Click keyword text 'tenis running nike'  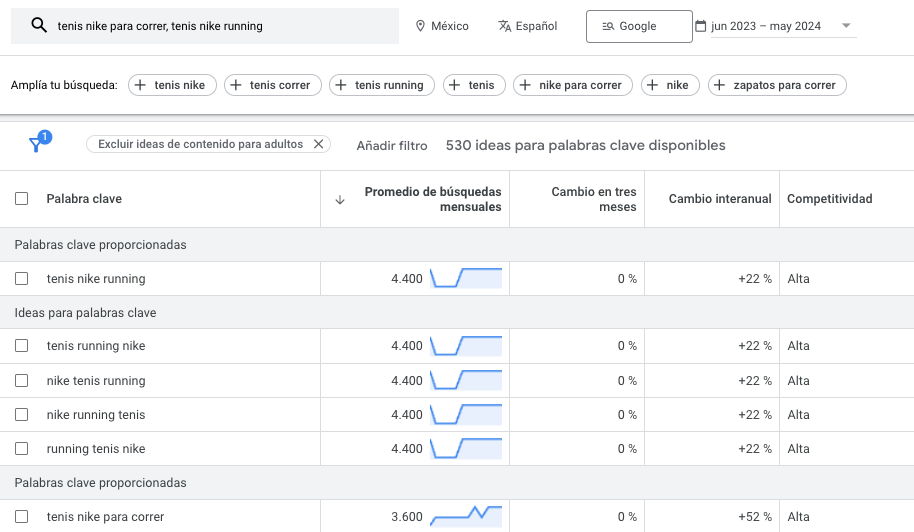coord(96,346)
